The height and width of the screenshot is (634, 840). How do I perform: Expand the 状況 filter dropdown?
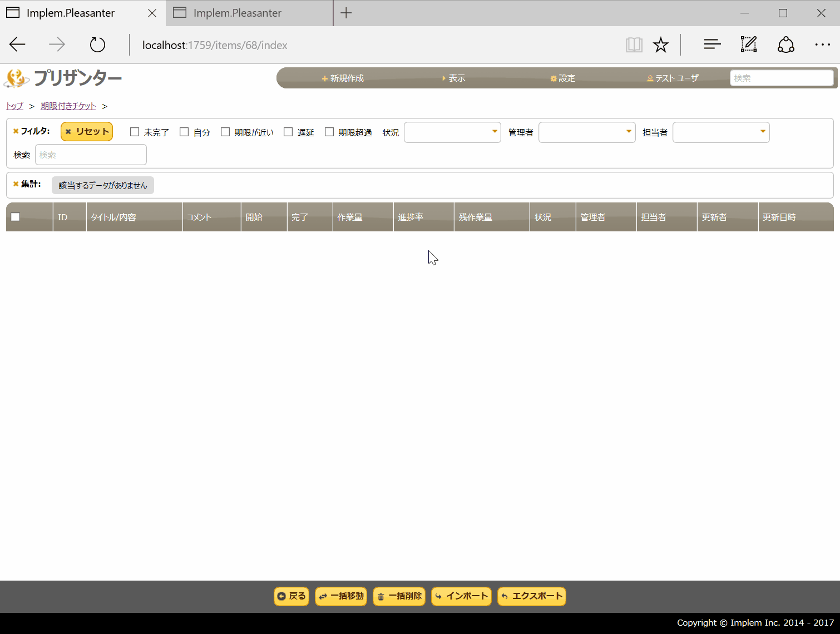452,132
